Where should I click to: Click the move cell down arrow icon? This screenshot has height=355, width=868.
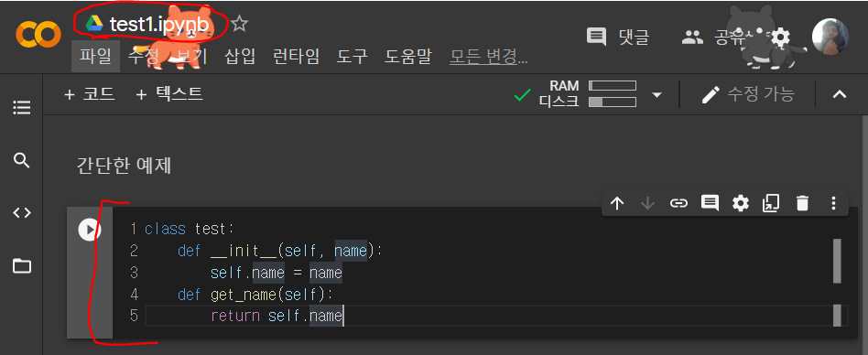[x=647, y=203]
